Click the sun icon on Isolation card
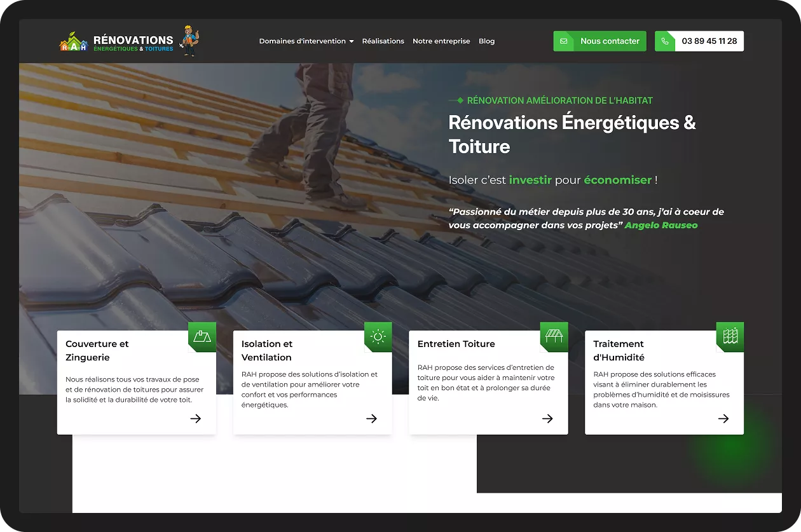This screenshot has height=532, width=801. pyautogui.click(x=378, y=336)
